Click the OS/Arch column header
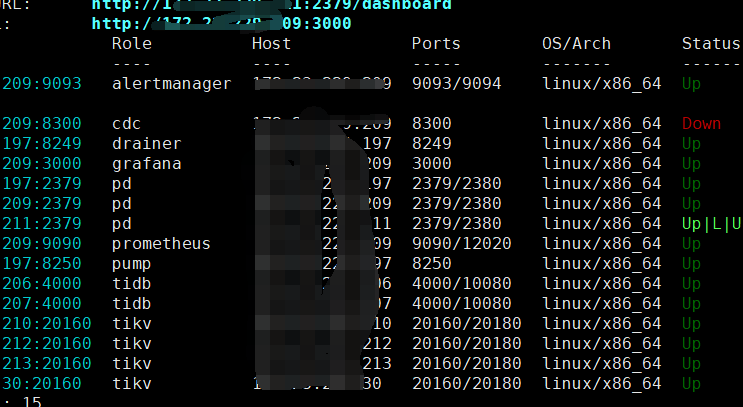This screenshot has width=743, height=407. coord(576,44)
